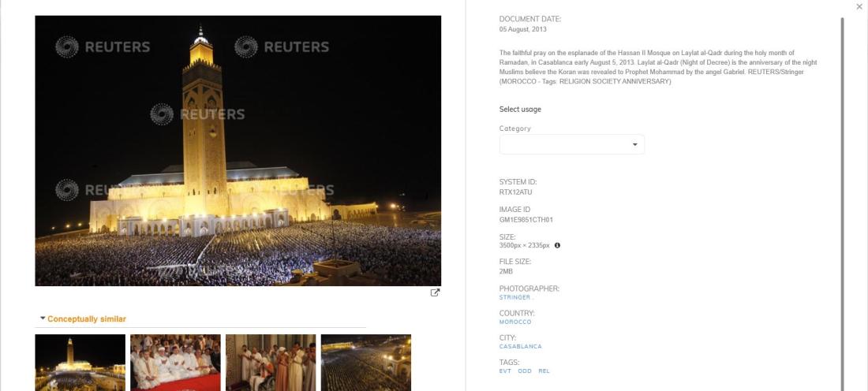This screenshot has width=868, height=391.
Task: Open image in new window icon
Action: coord(435,292)
